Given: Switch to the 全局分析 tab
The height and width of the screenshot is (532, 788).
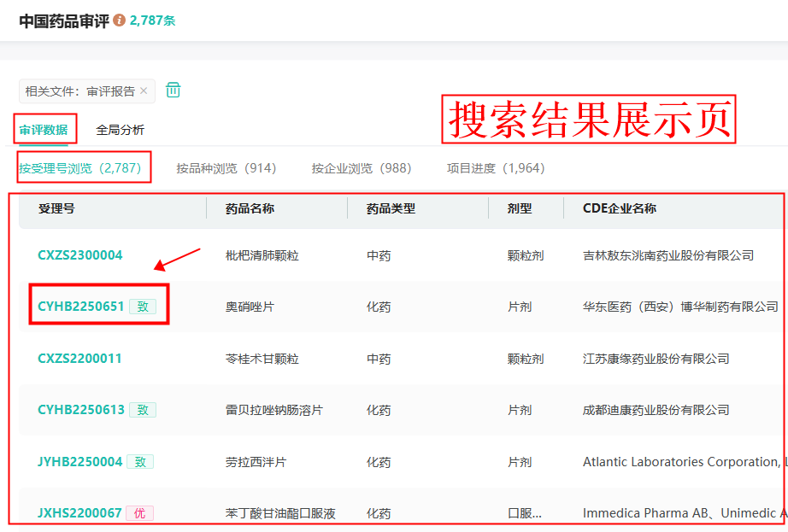Looking at the screenshot, I should tap(120, 130).
